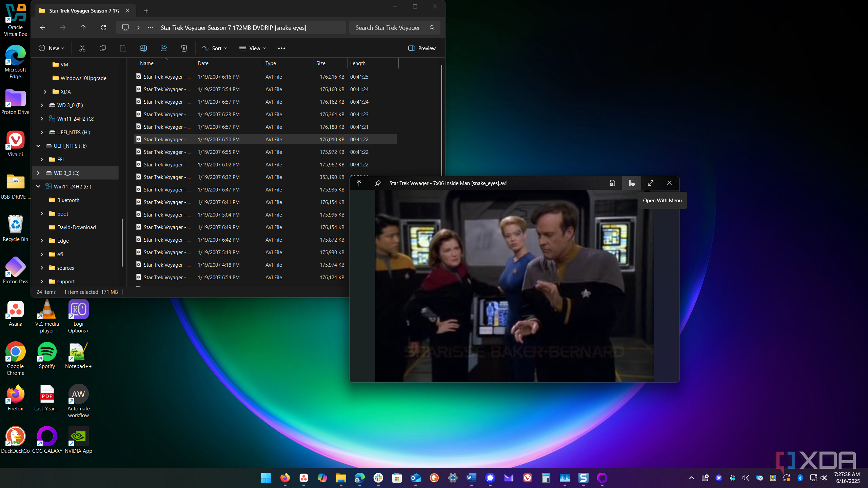The image size is (868, 488).
Task: Refresh the current folder view
Action: (103, 27)
